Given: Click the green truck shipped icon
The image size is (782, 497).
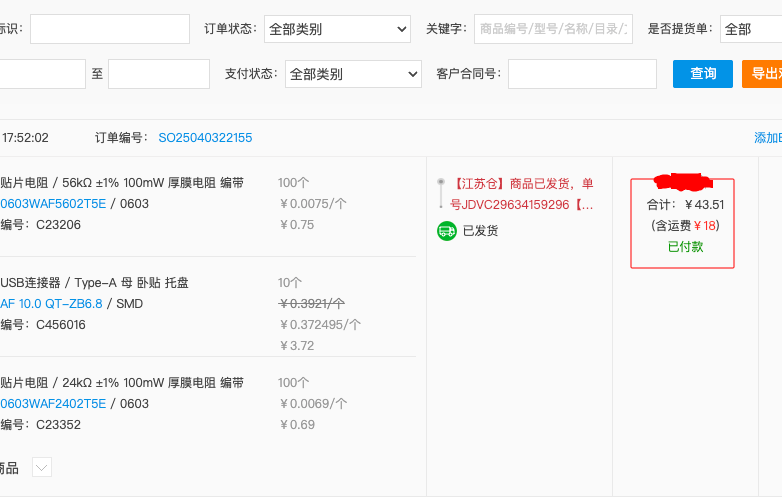Looking at the screenshot, I should click(x=447, y=231).
